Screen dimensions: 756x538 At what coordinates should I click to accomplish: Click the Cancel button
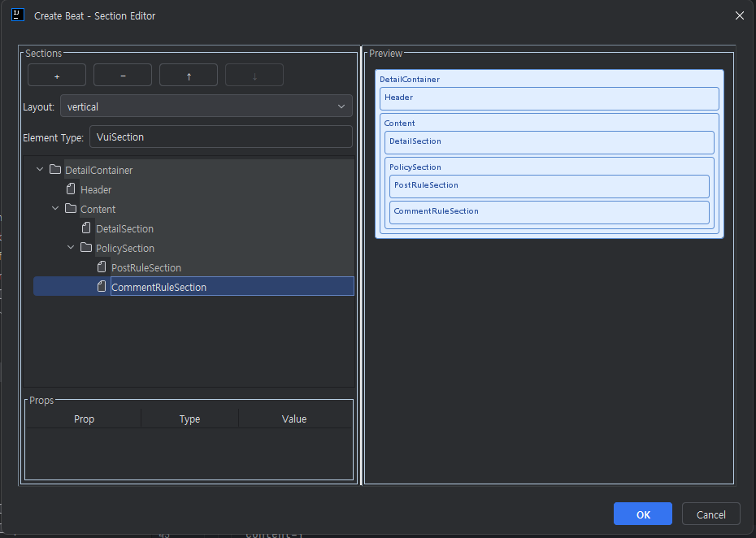[711, 514]
